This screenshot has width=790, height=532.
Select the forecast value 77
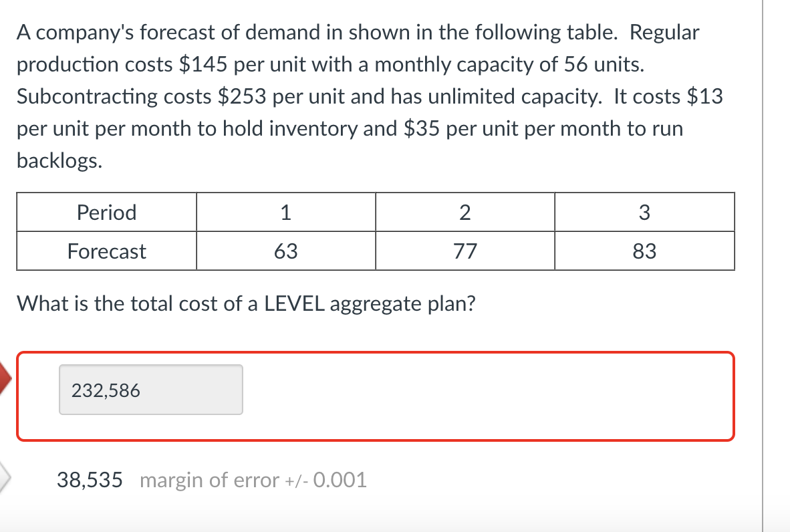pos(465,251)
